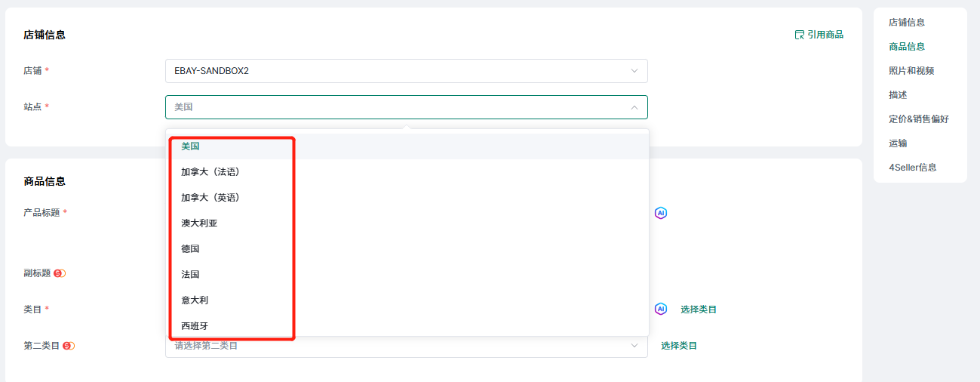Navigate to 运输 in the side navigation

click(898, 143)
